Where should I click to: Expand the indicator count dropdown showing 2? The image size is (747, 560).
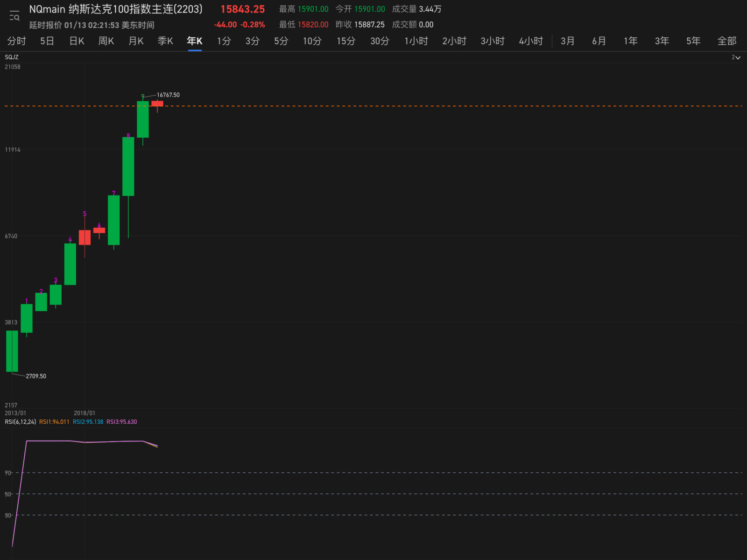(x=736, y=57)
